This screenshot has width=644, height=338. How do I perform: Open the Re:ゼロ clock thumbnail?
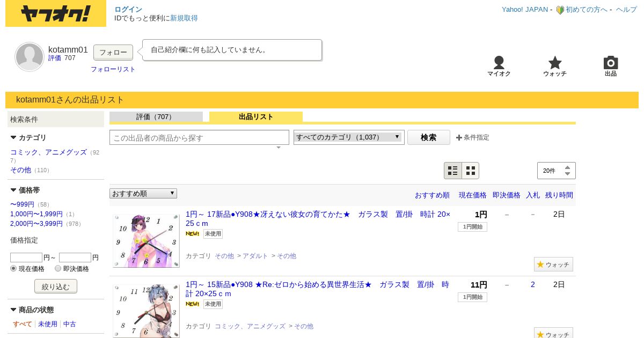146,311
